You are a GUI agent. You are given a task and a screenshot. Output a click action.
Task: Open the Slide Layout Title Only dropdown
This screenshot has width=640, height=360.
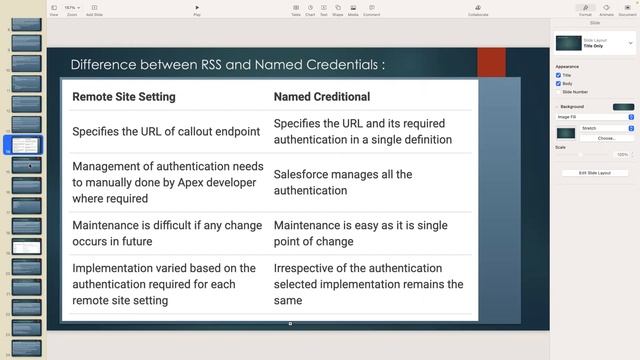click(x=595, y=43)
